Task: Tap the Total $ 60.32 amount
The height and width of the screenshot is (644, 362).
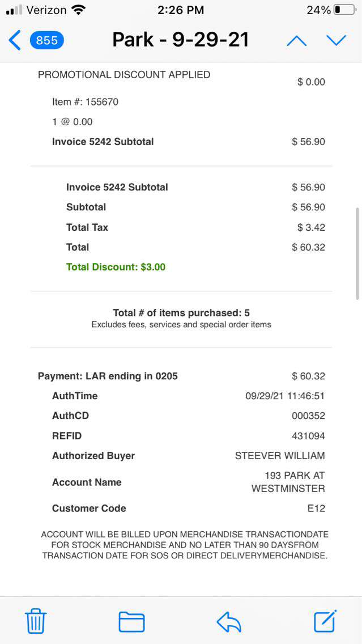Action: click(x=308, y=247)
